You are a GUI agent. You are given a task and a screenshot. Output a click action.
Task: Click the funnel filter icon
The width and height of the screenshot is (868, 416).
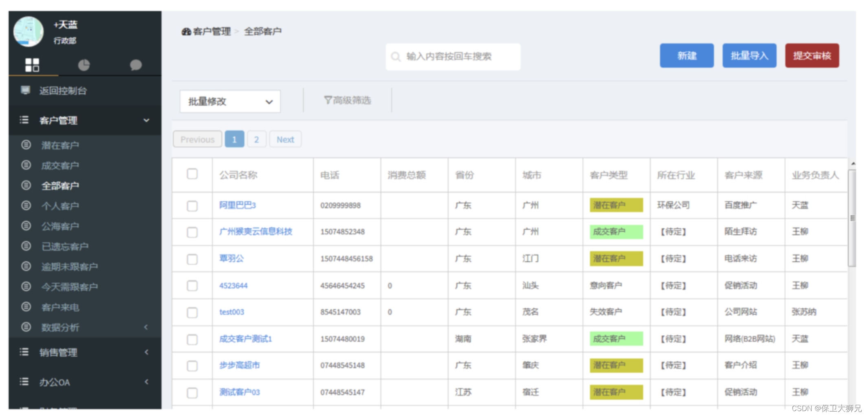pyautogui.click(x=328, y=100)
